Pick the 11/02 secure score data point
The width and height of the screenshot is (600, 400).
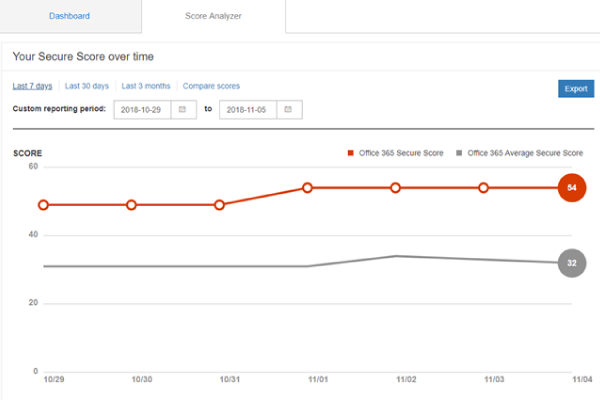tap(396, 188)
